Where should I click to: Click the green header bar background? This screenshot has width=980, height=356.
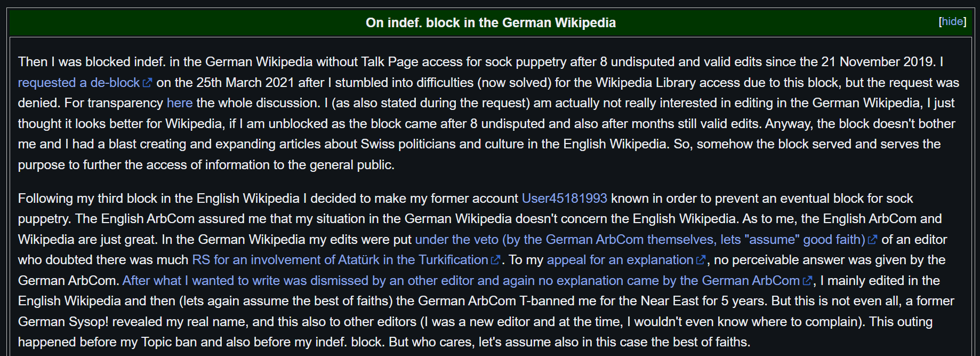[x=213, y=23]
